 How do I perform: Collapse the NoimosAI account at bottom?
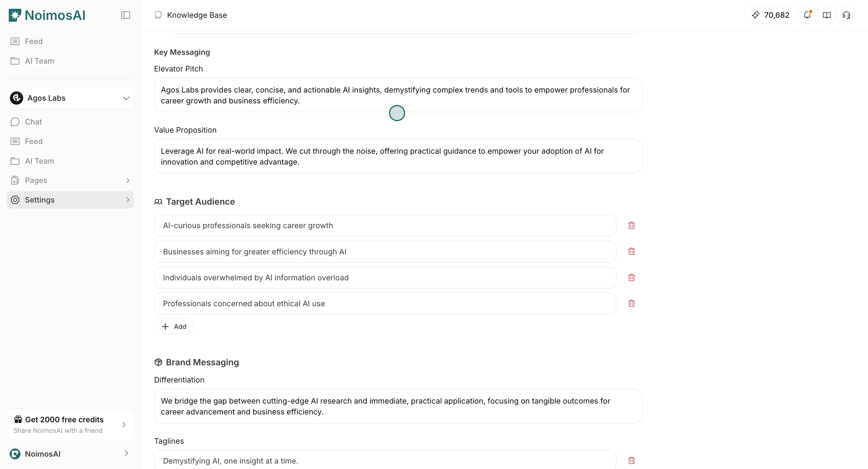coord(126,454)
